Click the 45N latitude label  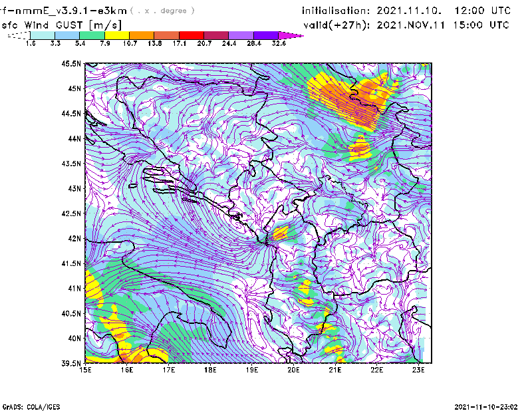point(74,88)
